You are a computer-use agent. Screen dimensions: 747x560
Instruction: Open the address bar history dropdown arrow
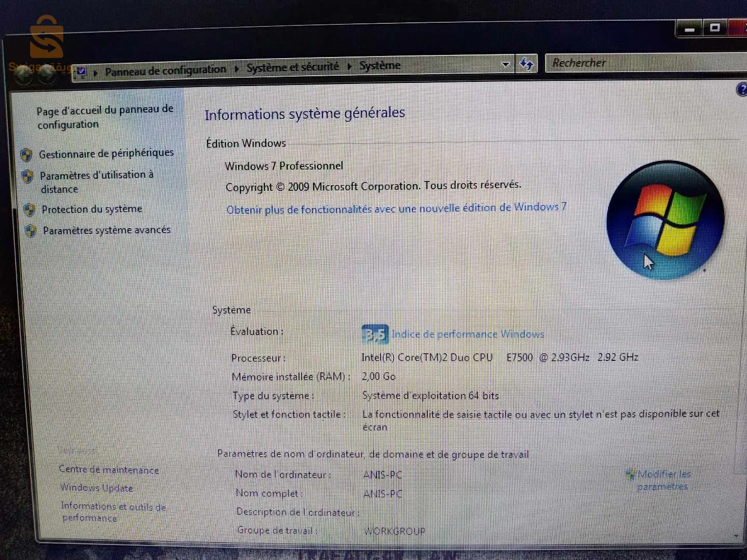coord(505,65)
